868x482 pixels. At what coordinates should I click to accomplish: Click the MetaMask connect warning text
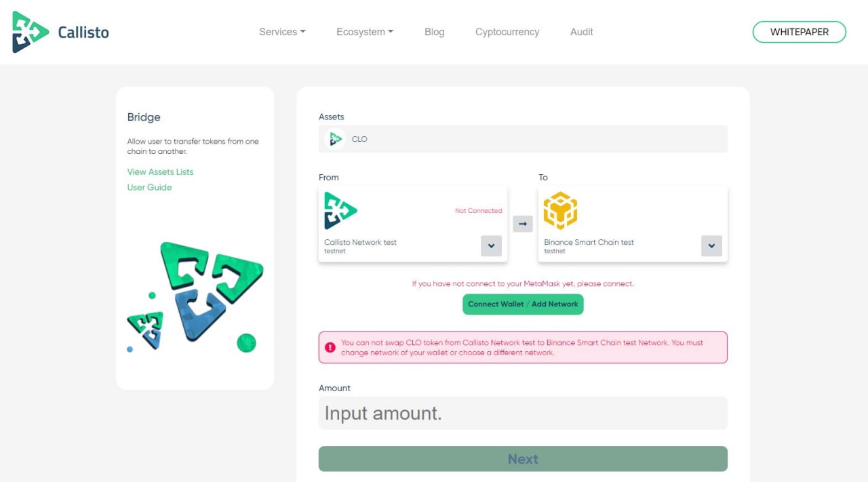click(x=523, y=284)
